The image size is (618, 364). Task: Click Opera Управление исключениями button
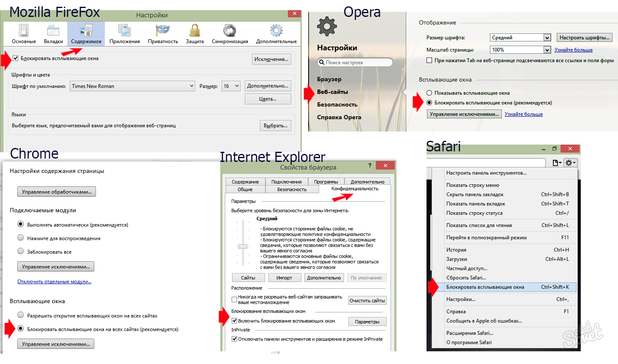click(464, 114)
